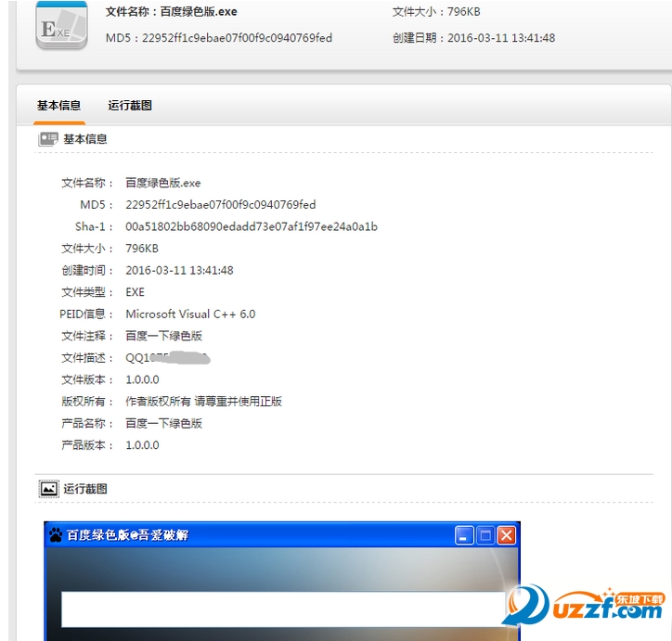Click the 文件大小 row value 796KB

pos(142,249)
